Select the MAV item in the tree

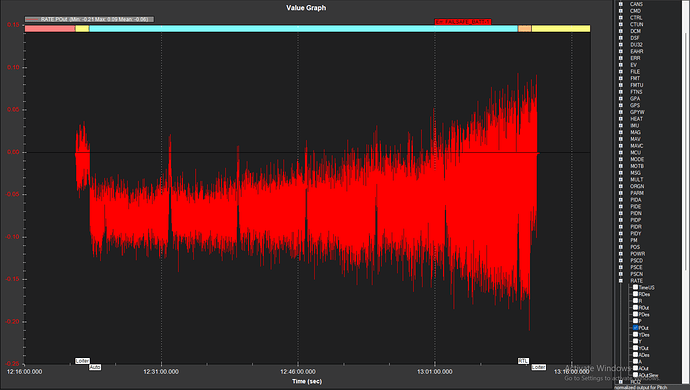tap(635, 139)
